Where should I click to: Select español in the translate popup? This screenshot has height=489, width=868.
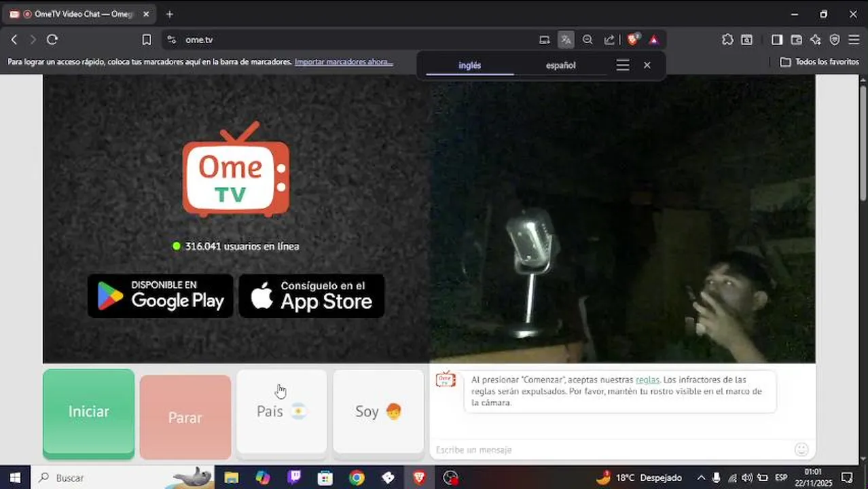click(560, 65)
